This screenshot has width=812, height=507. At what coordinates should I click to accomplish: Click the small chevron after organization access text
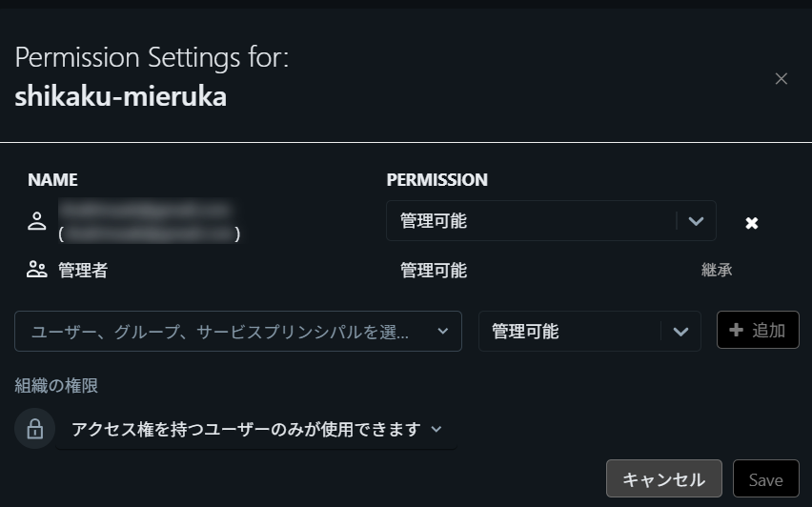tap(436, 429)
